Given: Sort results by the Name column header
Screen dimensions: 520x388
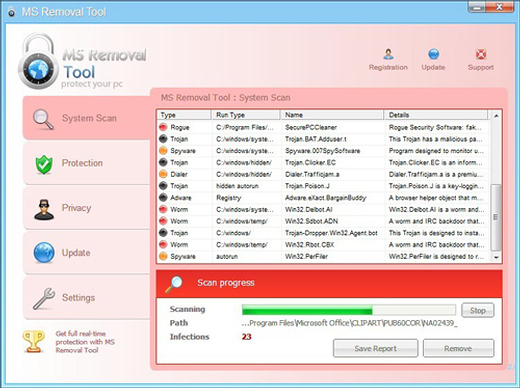Looking at the screenshot, I should [332, 115].
